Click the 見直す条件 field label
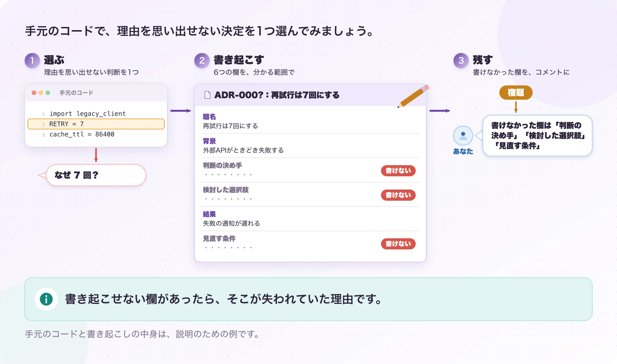 (219, 238)
